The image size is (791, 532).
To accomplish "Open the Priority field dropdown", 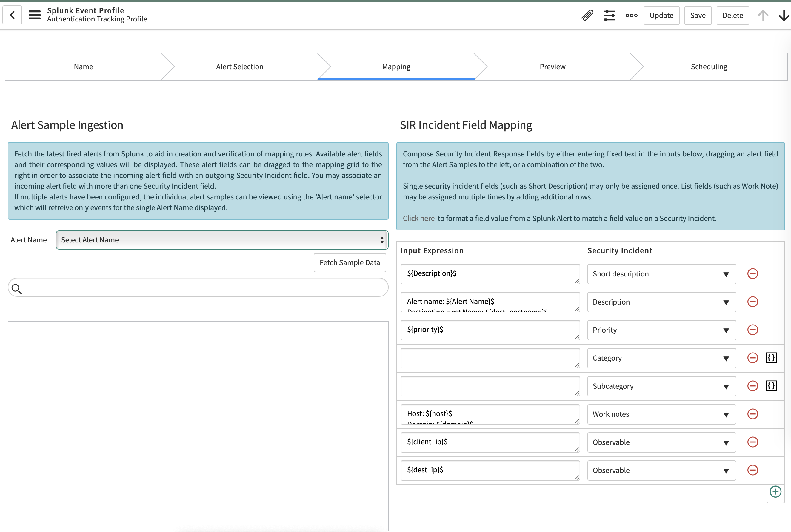I will click(661, 330).
